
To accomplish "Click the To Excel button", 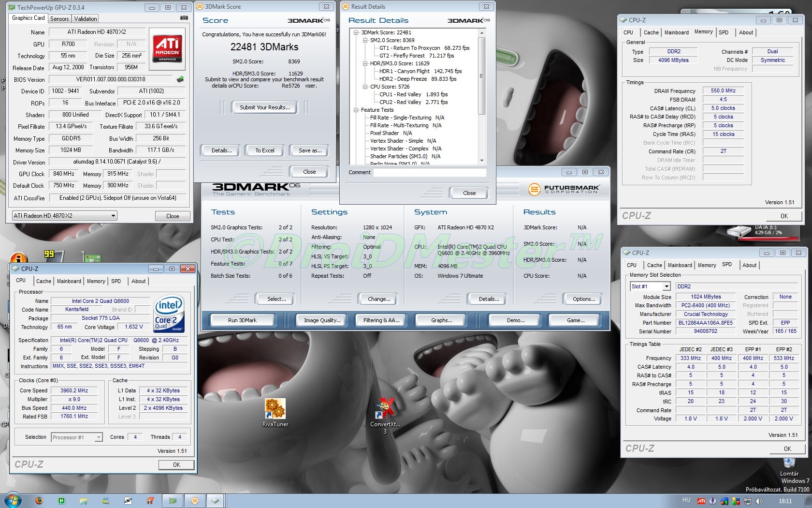I will (x=264, y=150).
